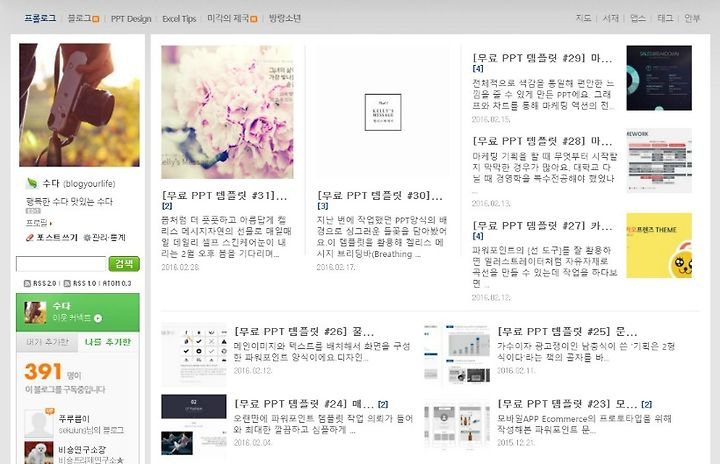
Task: Click the green leaf icon beside 수다
Action: coord(32,183)
